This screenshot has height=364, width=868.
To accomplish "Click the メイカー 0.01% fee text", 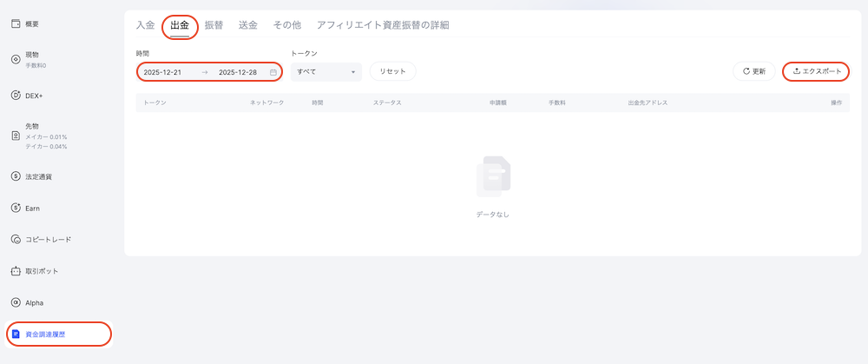I will click(47, 137).
